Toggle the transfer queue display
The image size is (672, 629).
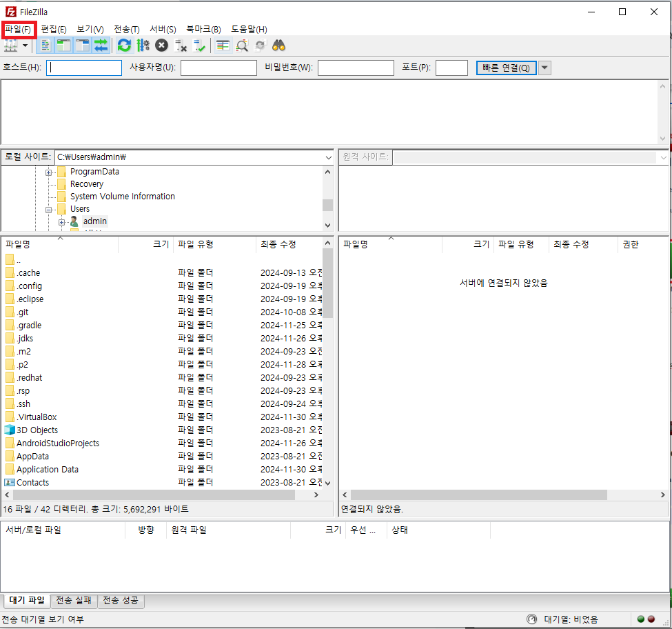(101, 46)
